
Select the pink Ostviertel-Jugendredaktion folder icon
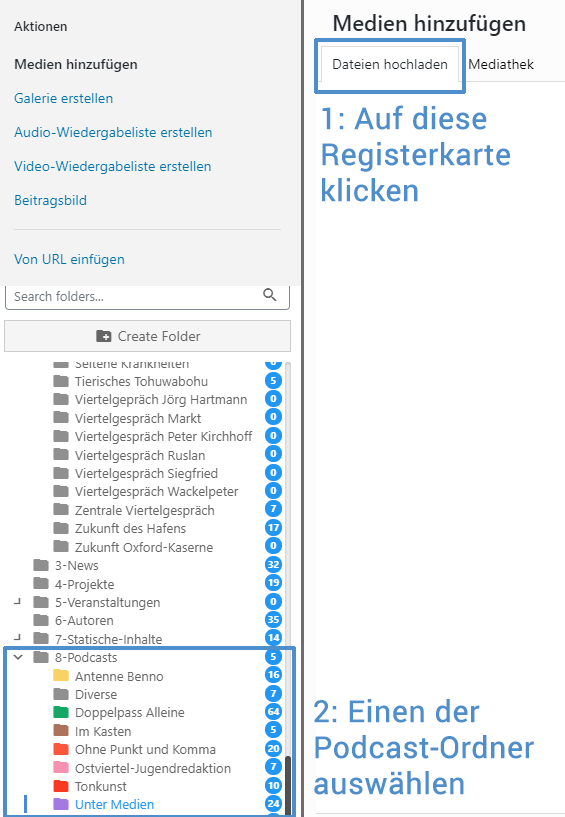coord(61,768)
